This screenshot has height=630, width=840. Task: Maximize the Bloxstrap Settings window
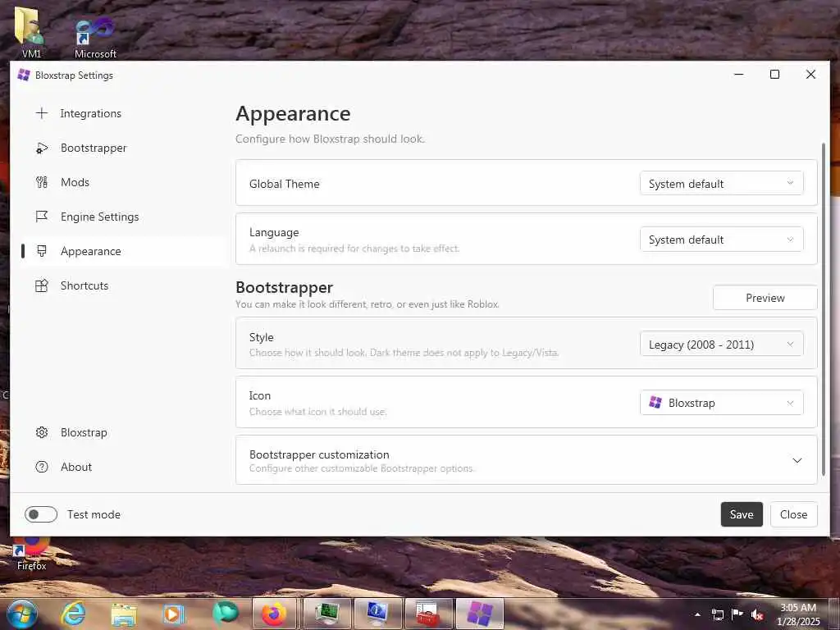tap(774, 75)
